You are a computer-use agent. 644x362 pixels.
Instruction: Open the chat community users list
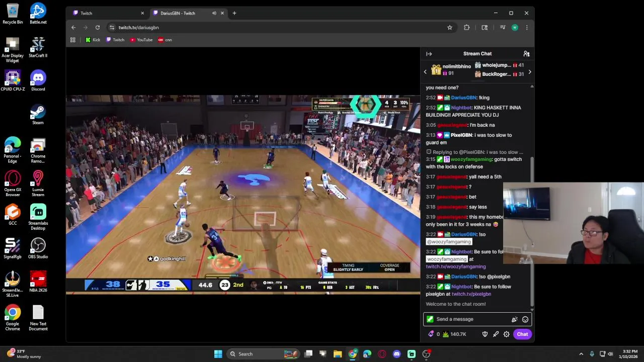click(x=526, y=54)
